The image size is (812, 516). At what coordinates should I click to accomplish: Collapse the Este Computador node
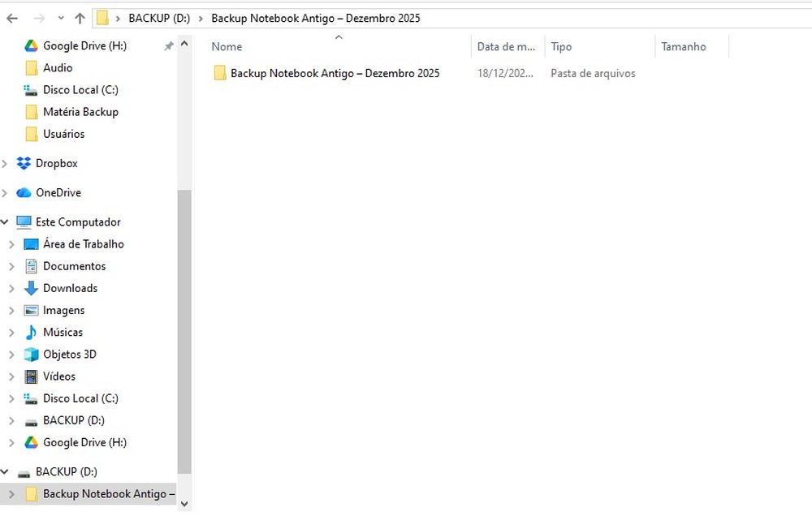coord(5,222)
